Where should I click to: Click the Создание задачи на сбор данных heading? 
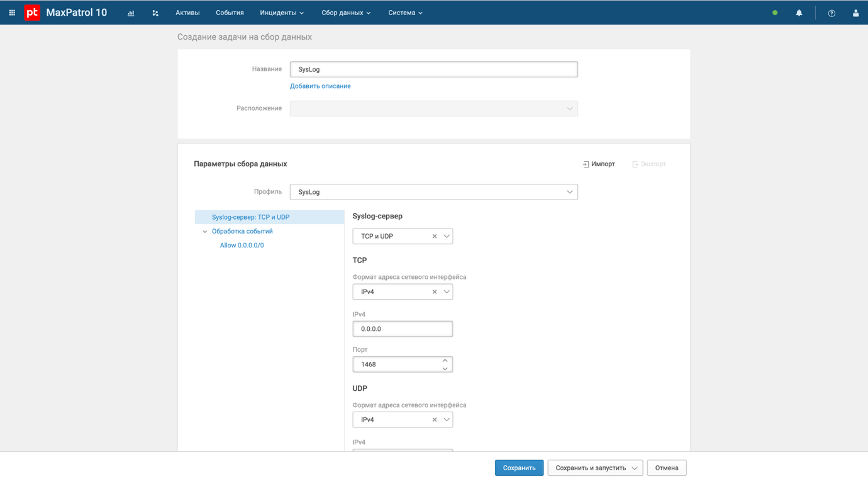[245, 37]
